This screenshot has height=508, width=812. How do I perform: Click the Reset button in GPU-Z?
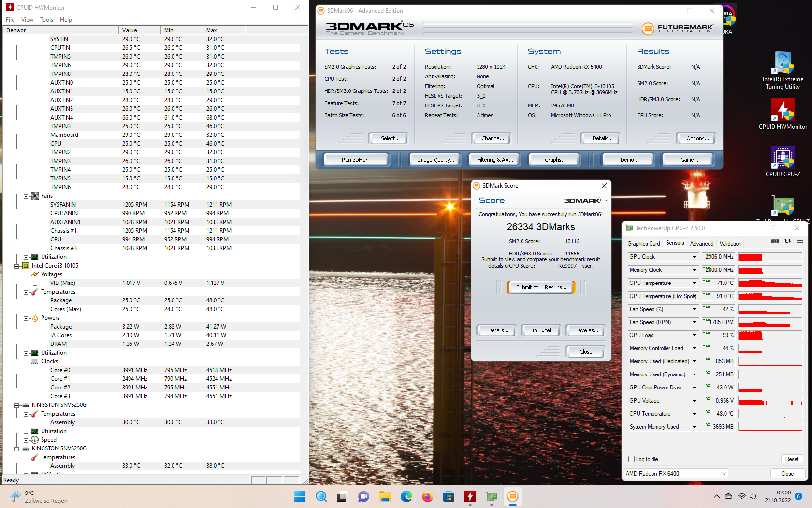[x=792, y=459]
